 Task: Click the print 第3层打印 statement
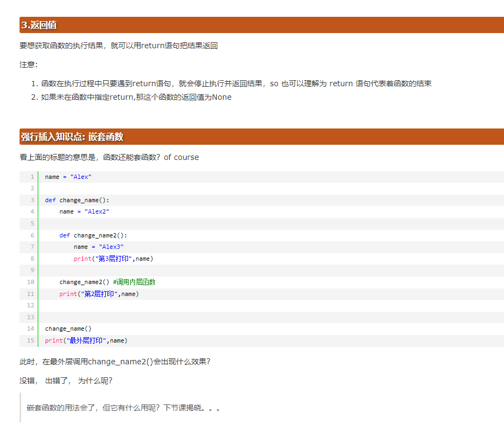coord(113,259)
